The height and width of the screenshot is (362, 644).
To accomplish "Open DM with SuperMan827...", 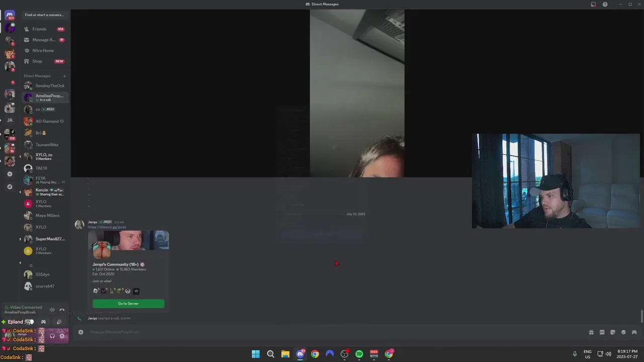I will point(45,239).
